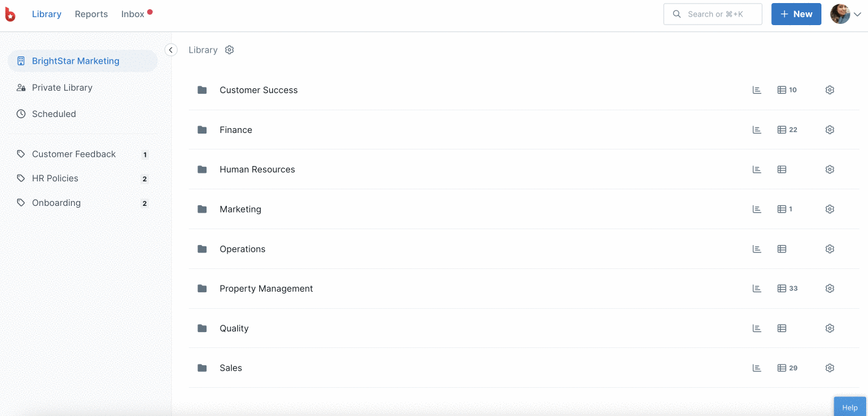Open the Customer Success folder
This screenshot has width=868, height=416.
click(258, 90)
